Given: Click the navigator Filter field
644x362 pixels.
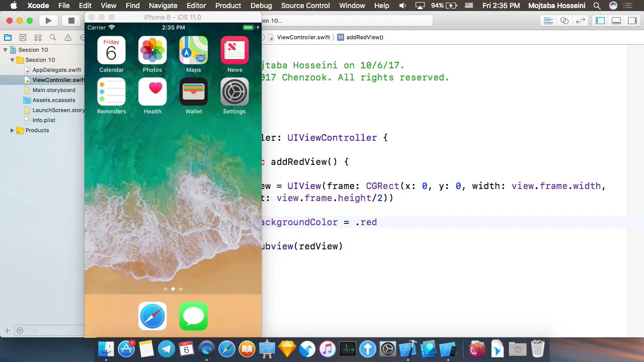Looking at the screenshot, I should coord(49,330).
